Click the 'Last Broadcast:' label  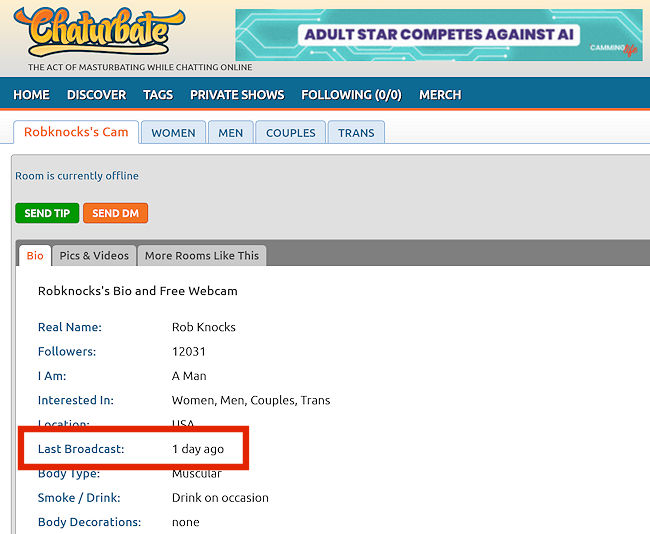[81, 449]
